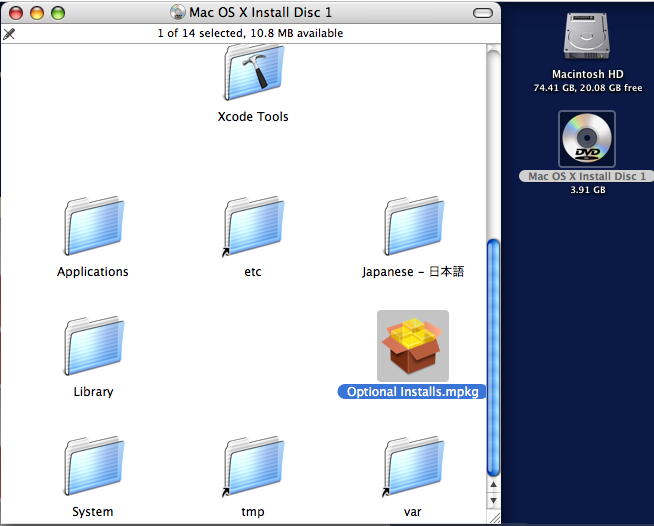The image size is (654, 526).
Task: Click the Mac OS X Install Disc DVD icon
Action: pyautogui.click(x=587, y=139)
